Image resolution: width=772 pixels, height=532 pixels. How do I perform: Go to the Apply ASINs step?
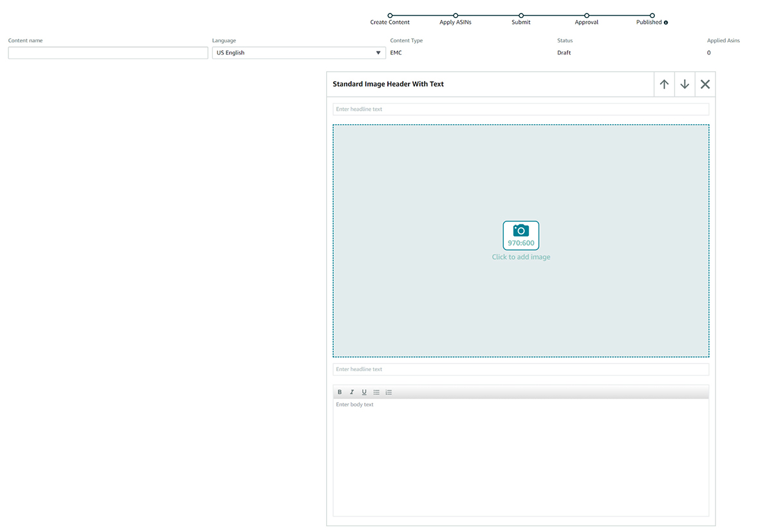coord(455,15)
